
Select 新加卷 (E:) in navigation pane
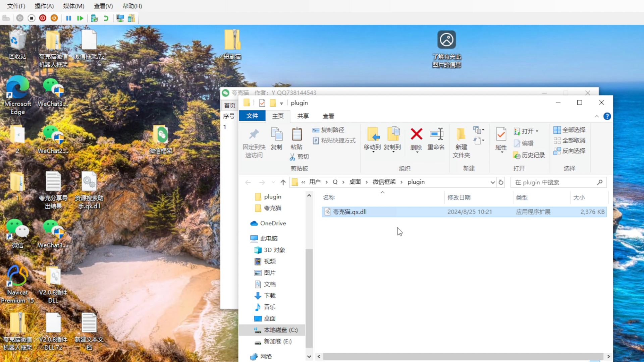pos(273,342)
